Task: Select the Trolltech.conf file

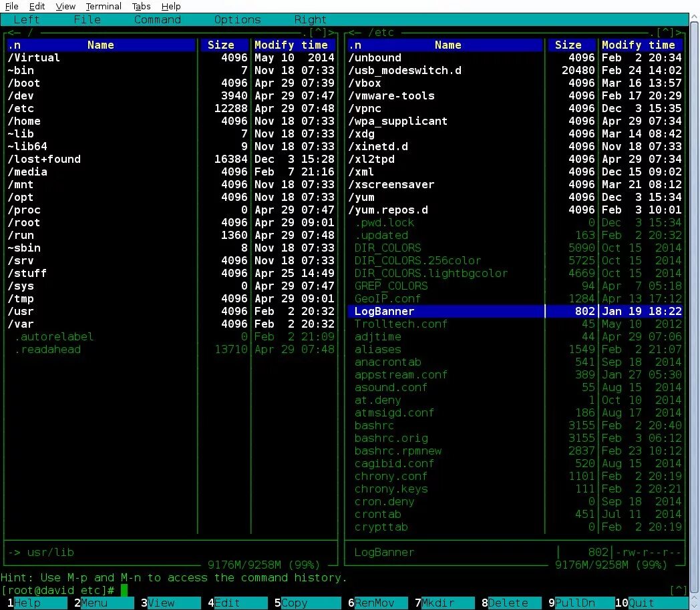Action: pyautogui.click(x=515, y=324)
